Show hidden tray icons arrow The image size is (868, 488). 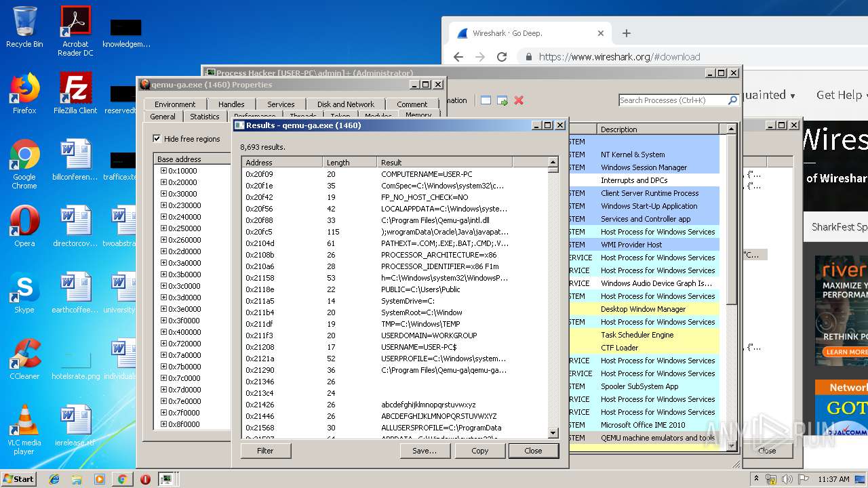(757, 479)
